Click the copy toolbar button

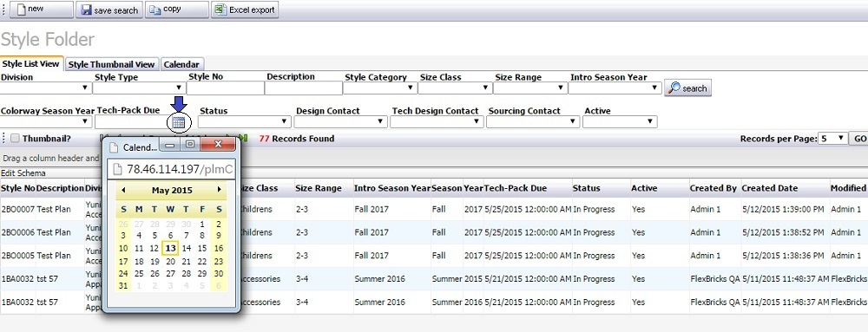(177, 10)
